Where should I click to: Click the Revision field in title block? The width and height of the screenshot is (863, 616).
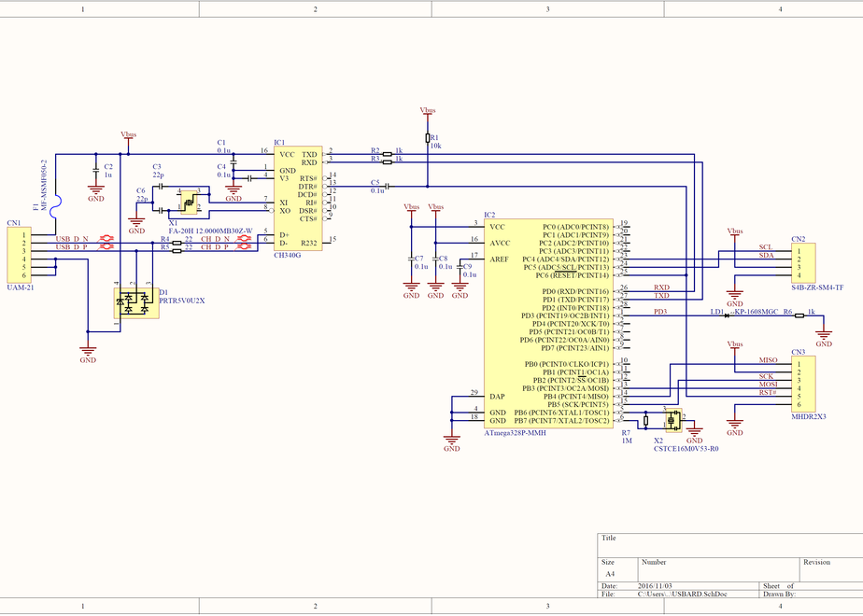(x=831, y=569)
